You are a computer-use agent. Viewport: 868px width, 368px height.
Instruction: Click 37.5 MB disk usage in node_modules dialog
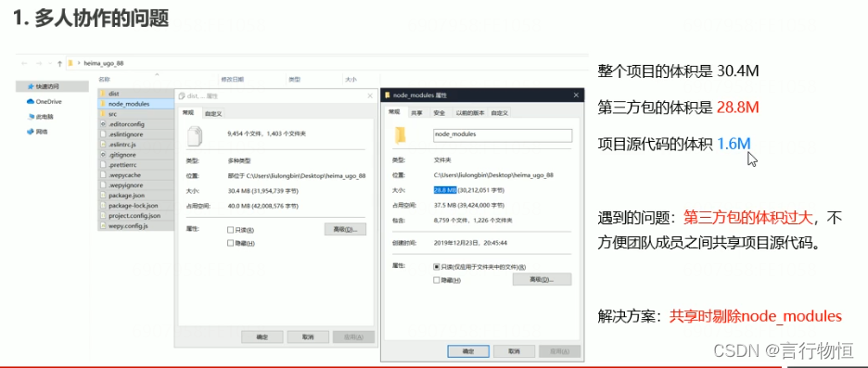click(469, 205)
